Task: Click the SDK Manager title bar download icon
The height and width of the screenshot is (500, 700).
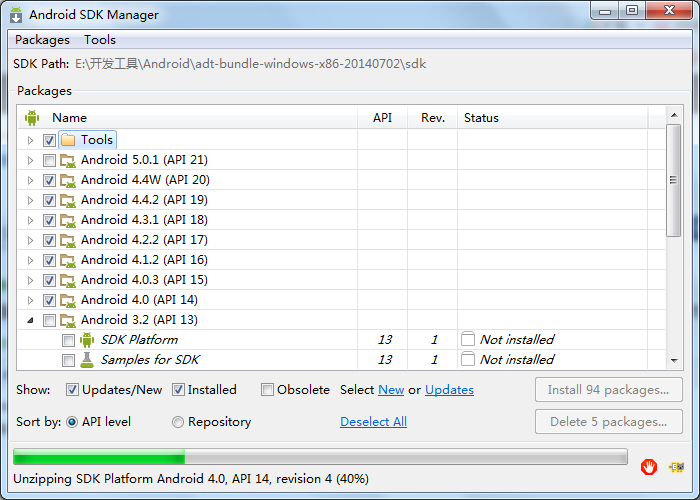Action: (x=16, y=15)
